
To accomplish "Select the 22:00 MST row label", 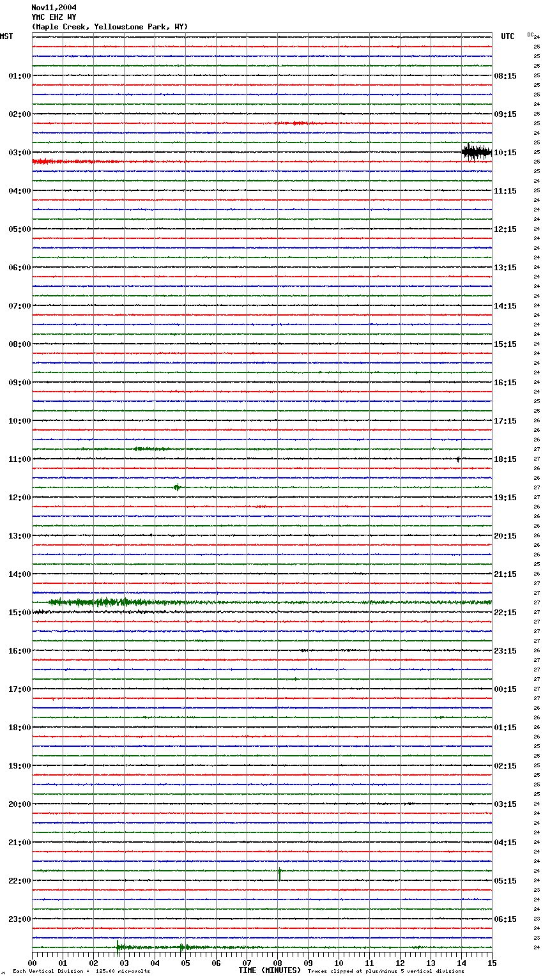I will 20,881.
